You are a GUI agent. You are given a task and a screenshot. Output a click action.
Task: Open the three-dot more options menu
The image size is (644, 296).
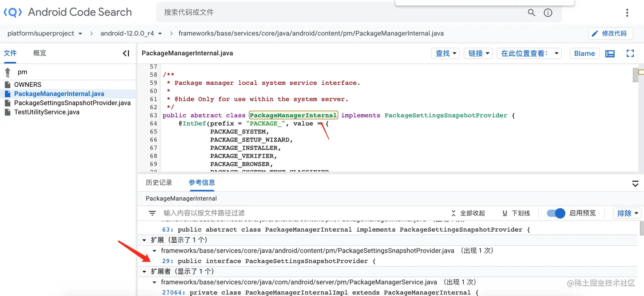627,13
